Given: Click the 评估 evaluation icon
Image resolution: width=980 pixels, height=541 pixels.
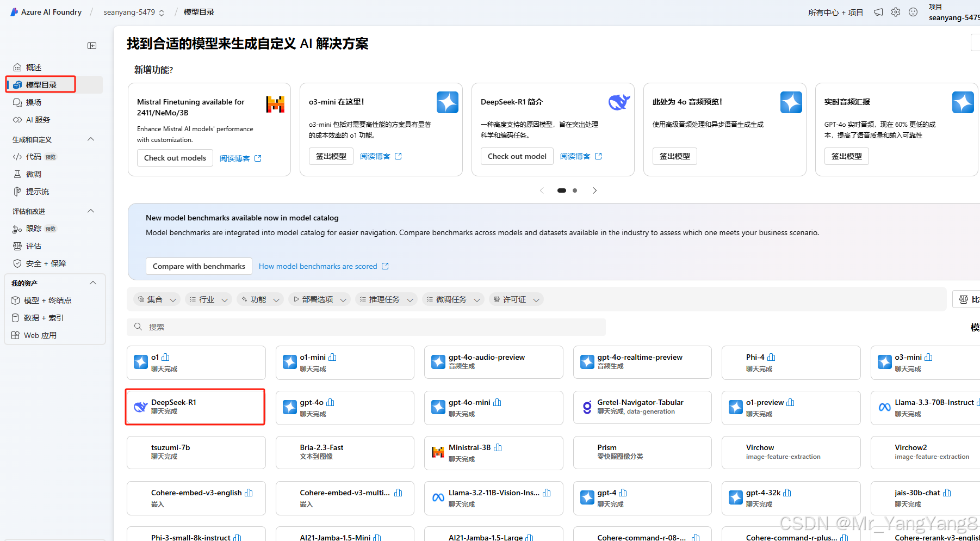Looking at the screenshot, I should pyautogui.click(x=17, y=246).
